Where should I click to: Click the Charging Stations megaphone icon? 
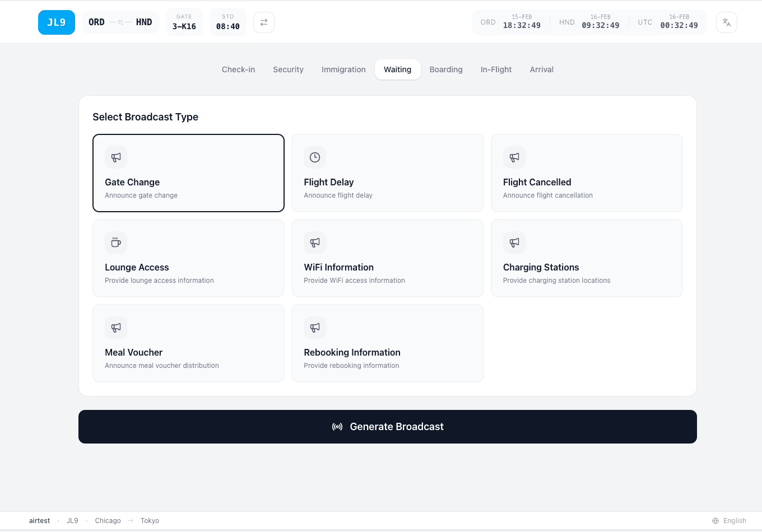pos(514,242)
